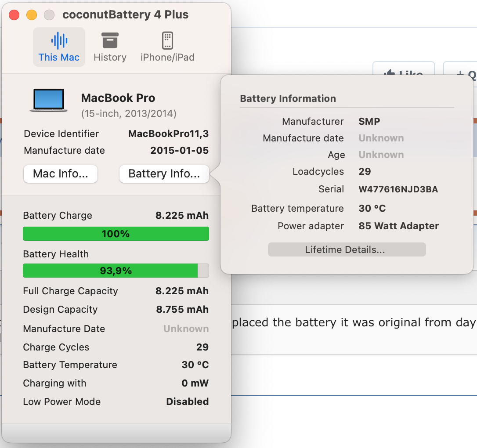
Task: Click the 93,9% Battery Health bar
Action: click(x=116, y=271)
